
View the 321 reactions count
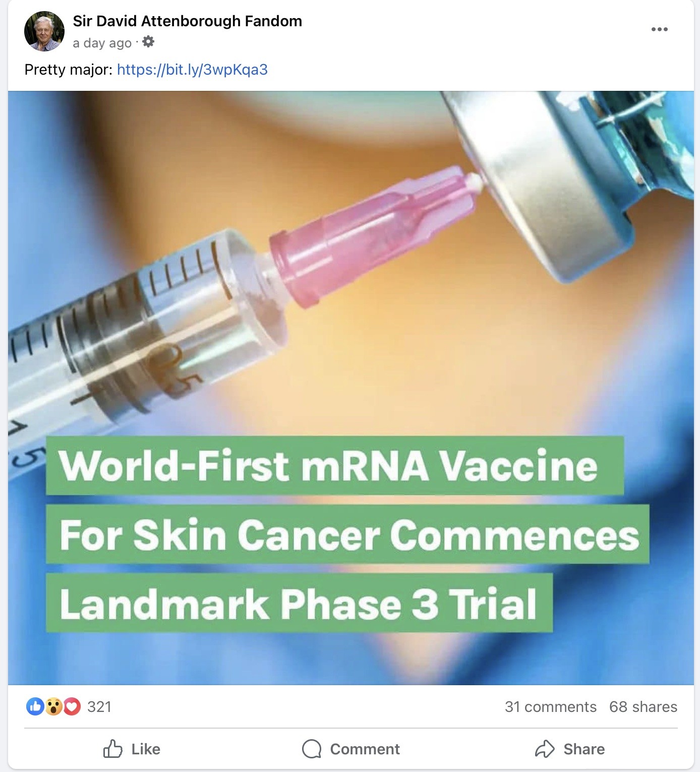click(99, 707)
